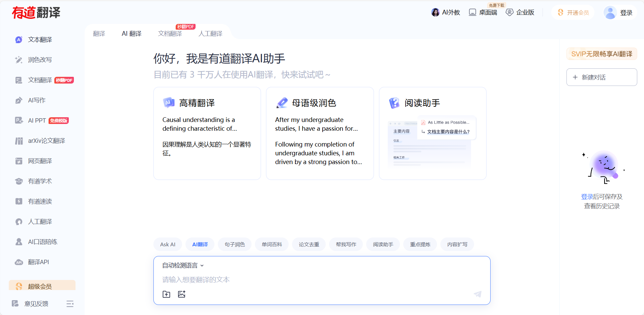Collapse sidebar with the menu lines icon
644x315 pixels.
[x=70, y=304]
